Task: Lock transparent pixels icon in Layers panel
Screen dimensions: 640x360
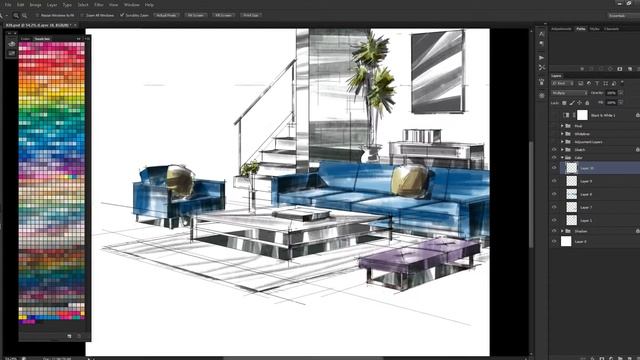Action: click(564, 103)
